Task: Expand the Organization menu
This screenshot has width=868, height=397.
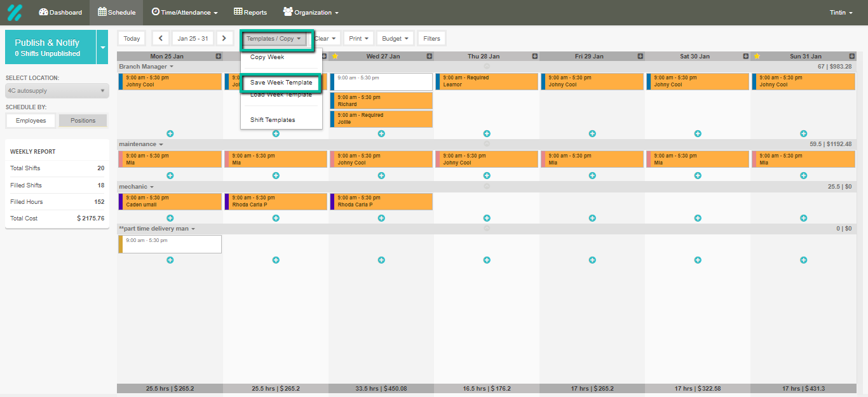Action: pos(311,12)
